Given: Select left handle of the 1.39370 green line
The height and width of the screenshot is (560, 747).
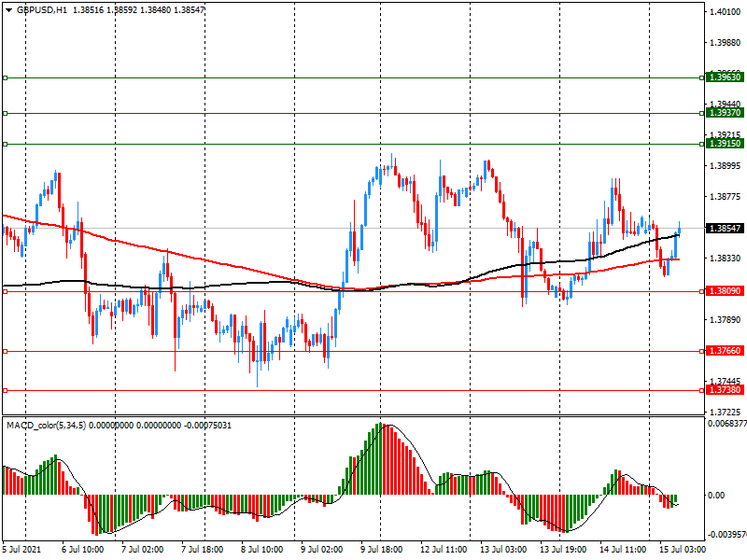Looking at the screenshot, I should click(x=6, y=113).
